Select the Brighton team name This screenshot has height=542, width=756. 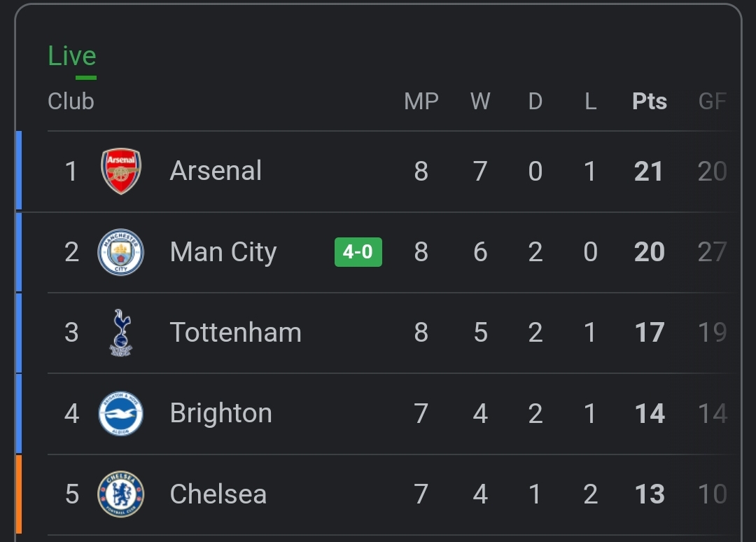[220, 414]
